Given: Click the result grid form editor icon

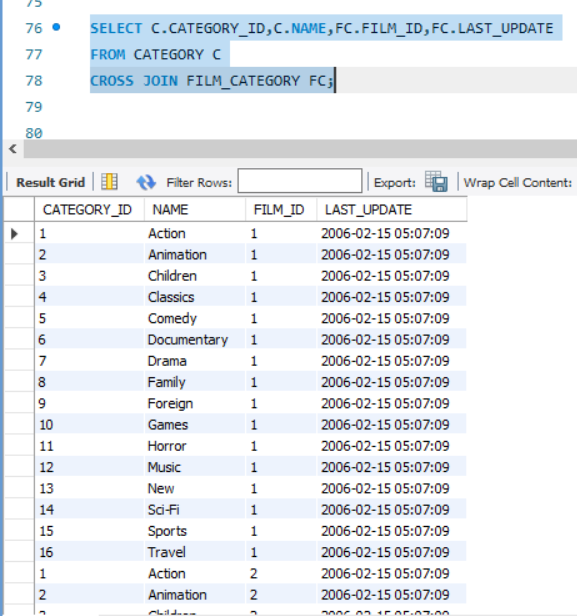Looking at the screenshot, I should click(109, 182).
